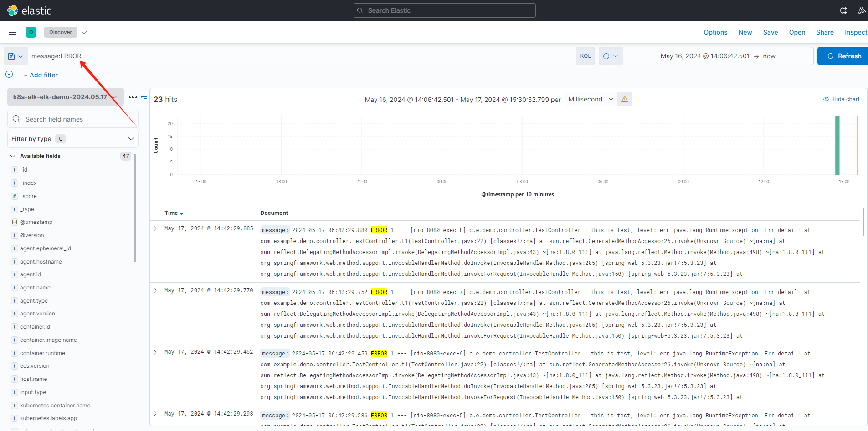Focus the Search field names input
This screenshot has width=868, height=431.
(x=73, y=119)
